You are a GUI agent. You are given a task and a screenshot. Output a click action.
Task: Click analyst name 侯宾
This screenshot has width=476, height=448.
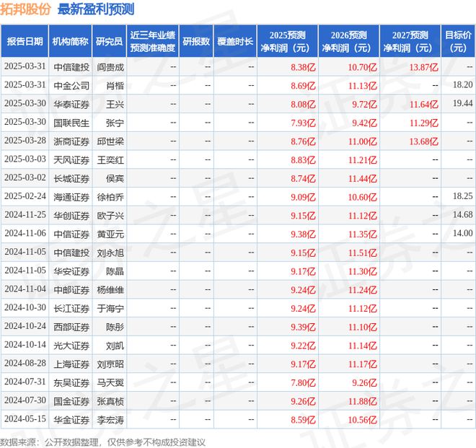pyautogui.click(x=115, y=178)
